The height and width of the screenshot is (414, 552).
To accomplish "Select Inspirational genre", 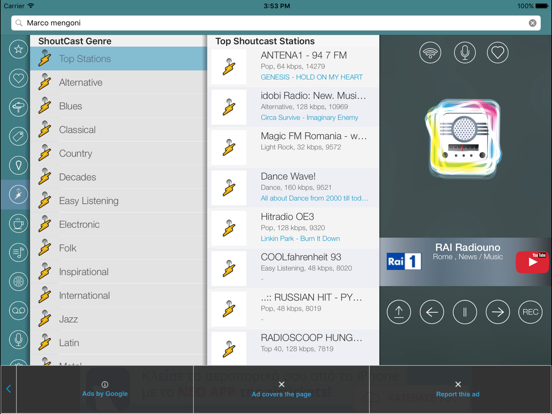I will [x=118, y=271].
